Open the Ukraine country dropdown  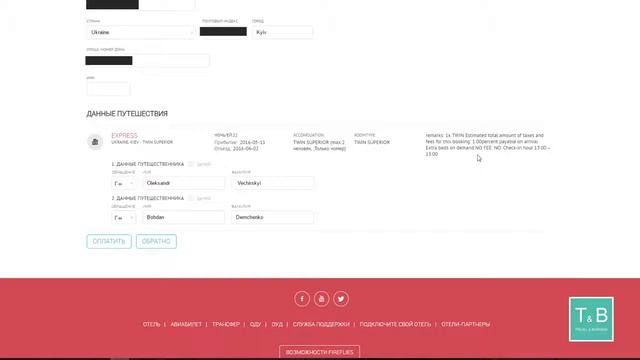click(x=140, y=32)
